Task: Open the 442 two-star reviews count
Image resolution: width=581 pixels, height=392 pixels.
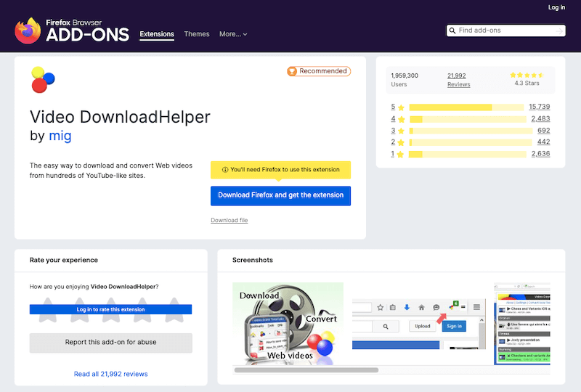Action: (x=543, y=142)
